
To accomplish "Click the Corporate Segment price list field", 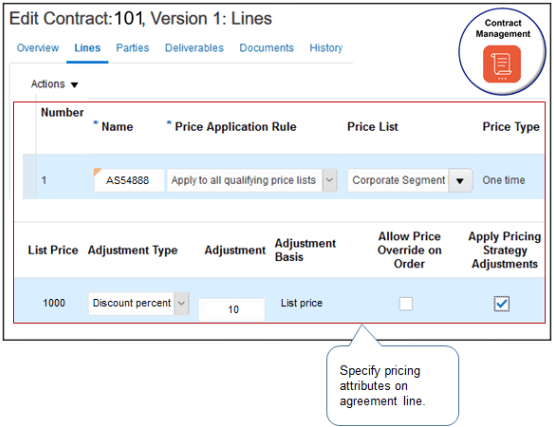I will point(398,180).
